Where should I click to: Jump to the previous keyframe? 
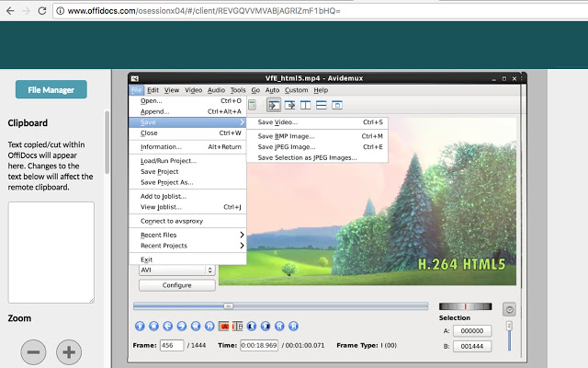coord(196,326)
